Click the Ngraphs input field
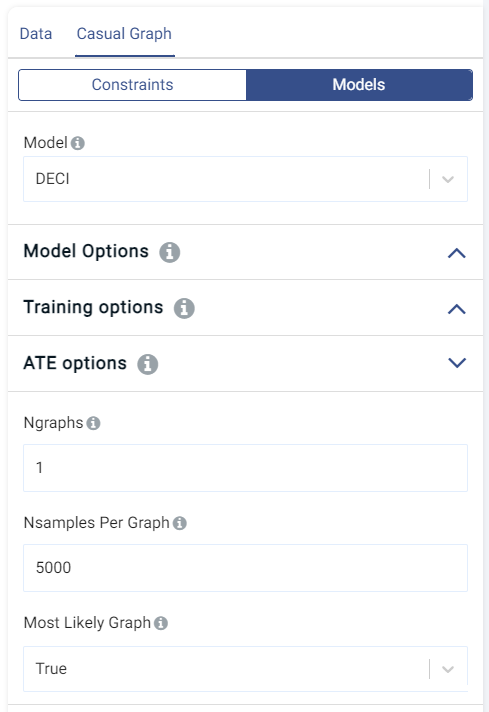Viewport: 489px width, 712px height. (x=245, y=468)
